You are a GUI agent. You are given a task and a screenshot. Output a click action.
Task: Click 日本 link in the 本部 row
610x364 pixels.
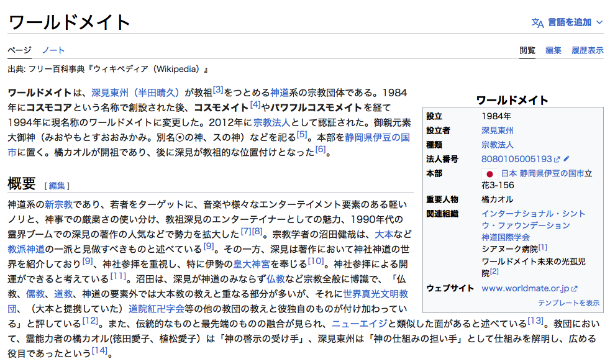tap(509, 173)
